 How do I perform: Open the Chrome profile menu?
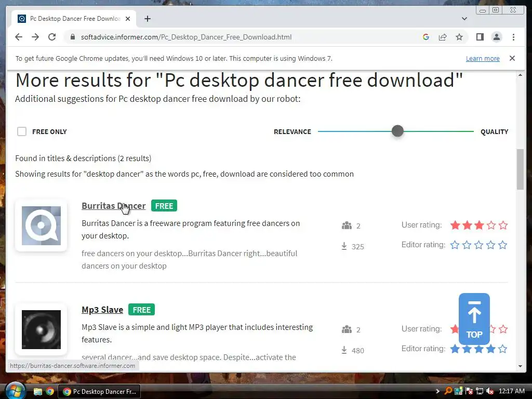coord(496,37)
